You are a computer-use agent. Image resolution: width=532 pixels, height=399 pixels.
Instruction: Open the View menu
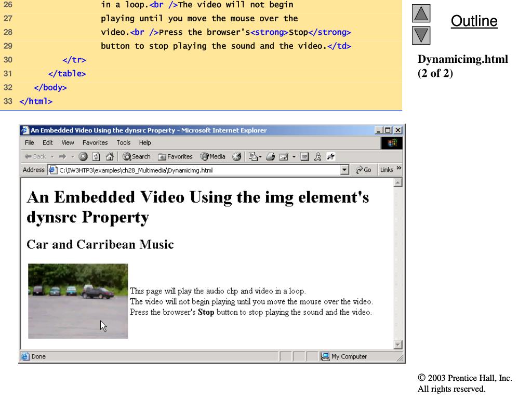click(68, 143)
